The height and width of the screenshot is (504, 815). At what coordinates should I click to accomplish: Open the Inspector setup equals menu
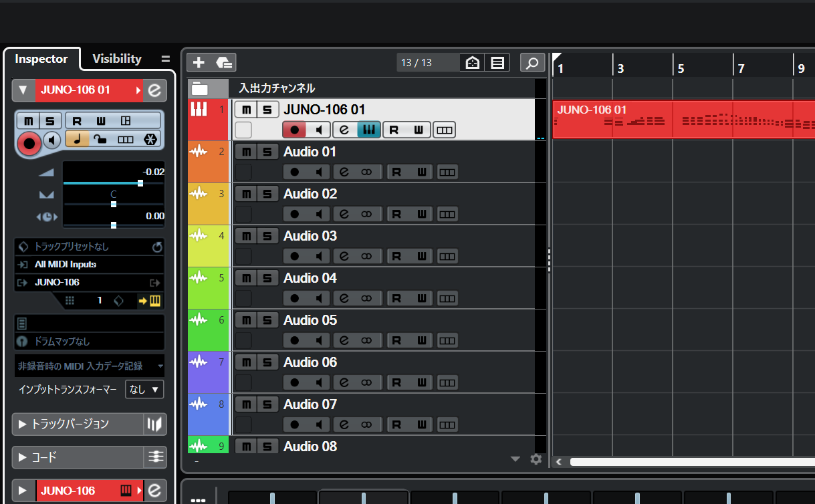pyautogui.click(x=166, y=59)
